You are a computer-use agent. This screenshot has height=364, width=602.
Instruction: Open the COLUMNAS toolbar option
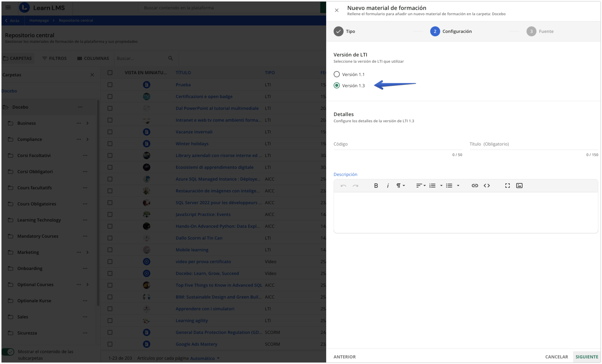[x=93, y=58]
